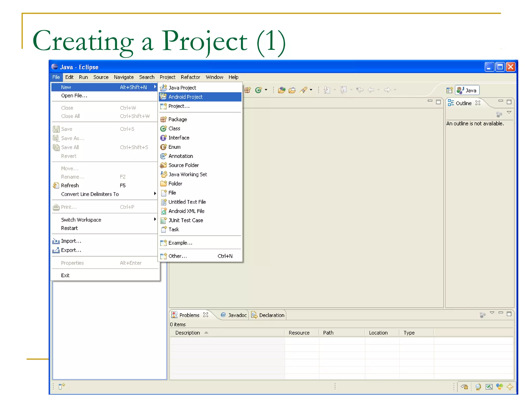Click the New Java Package toolbar icon
532x399 pixels.
point(248,90)
